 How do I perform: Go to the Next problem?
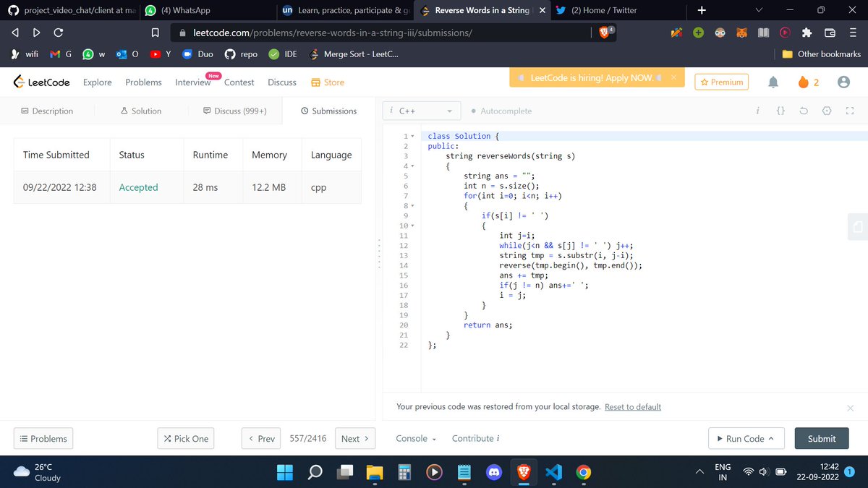click(355, 439)
